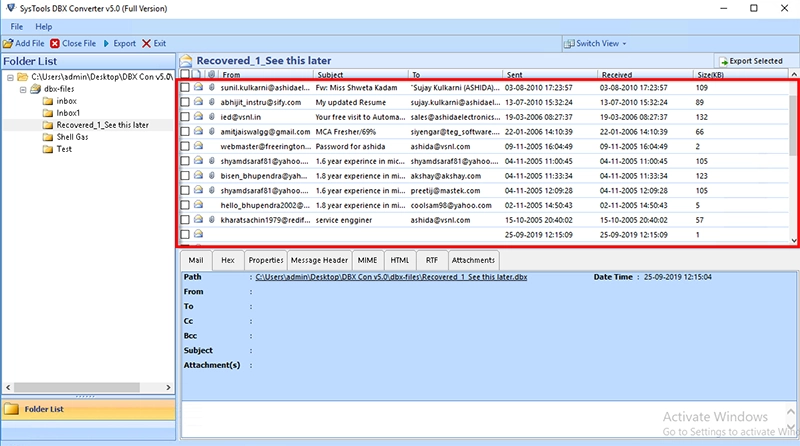Click folder list scroll right arrow
The height and width of the screenshot is (446, 800).
click(168, 387)
